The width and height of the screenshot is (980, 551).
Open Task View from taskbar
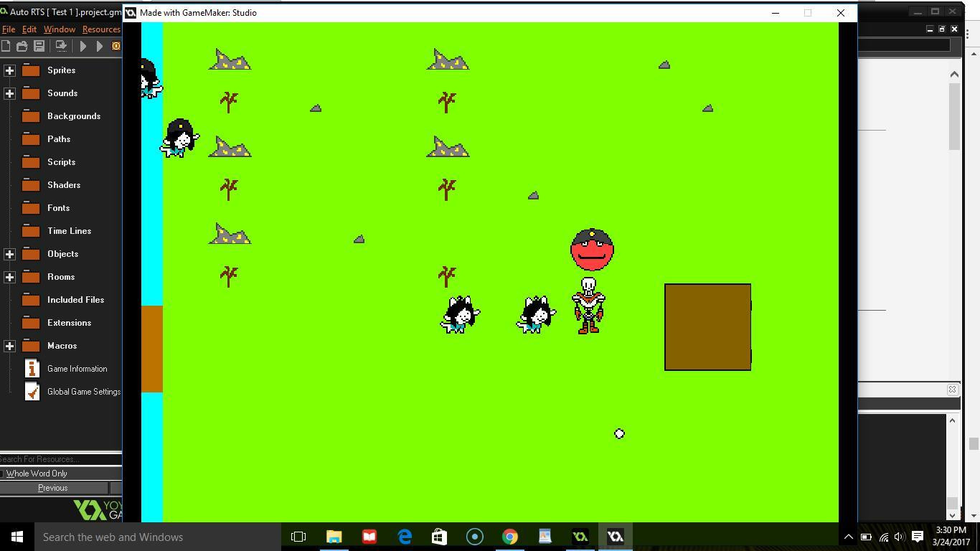[x=298, y=537]
